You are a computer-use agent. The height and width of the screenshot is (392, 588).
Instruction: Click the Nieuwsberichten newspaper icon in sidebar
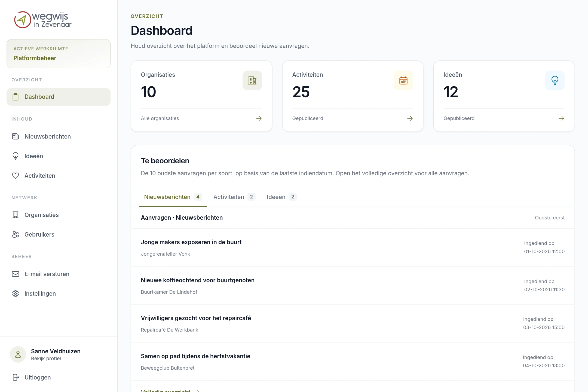coord(16,136)
